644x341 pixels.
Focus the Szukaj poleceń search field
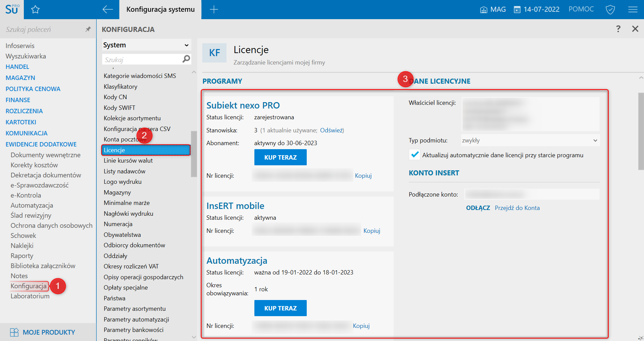point(44,30)
